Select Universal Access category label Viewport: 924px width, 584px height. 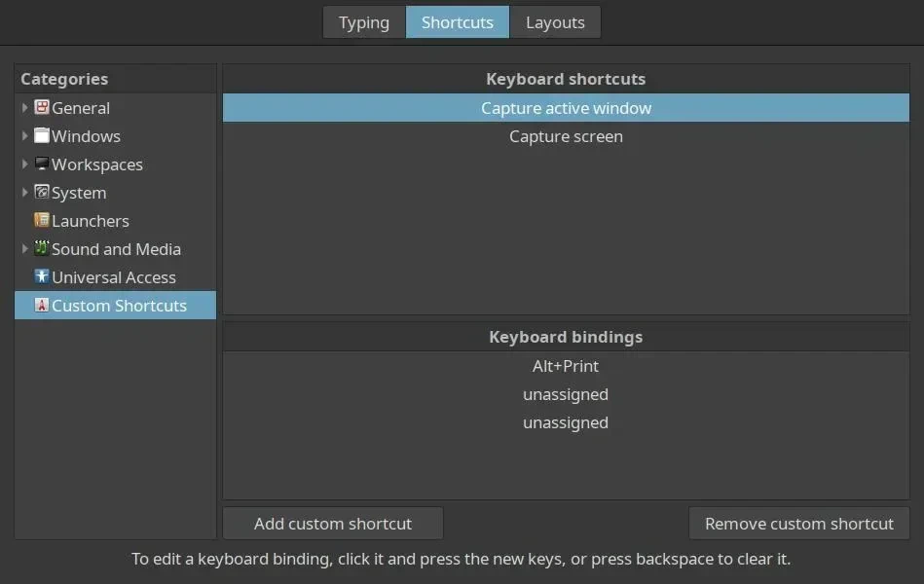tap(114, 277)
